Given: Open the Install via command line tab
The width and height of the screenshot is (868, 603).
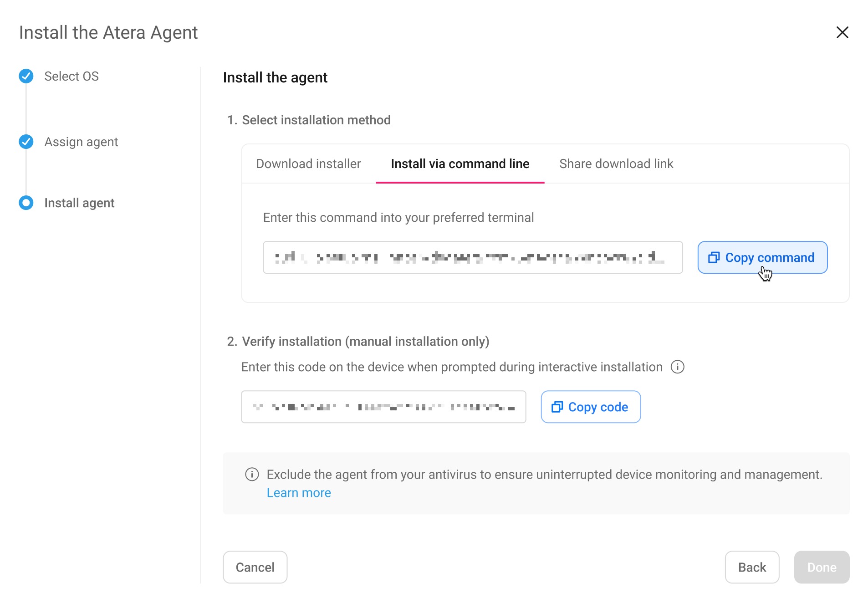Looking at the screenshot, I should [x=460, y=164].
